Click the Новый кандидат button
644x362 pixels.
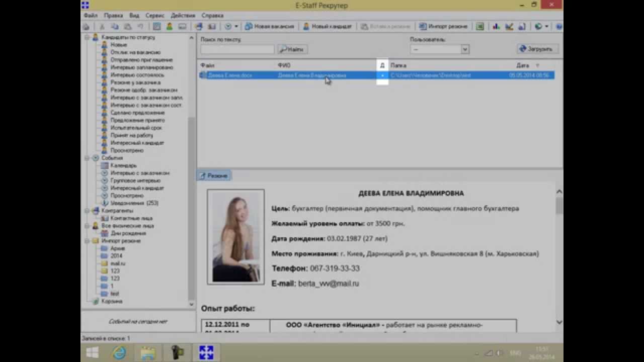click(327, 27)
